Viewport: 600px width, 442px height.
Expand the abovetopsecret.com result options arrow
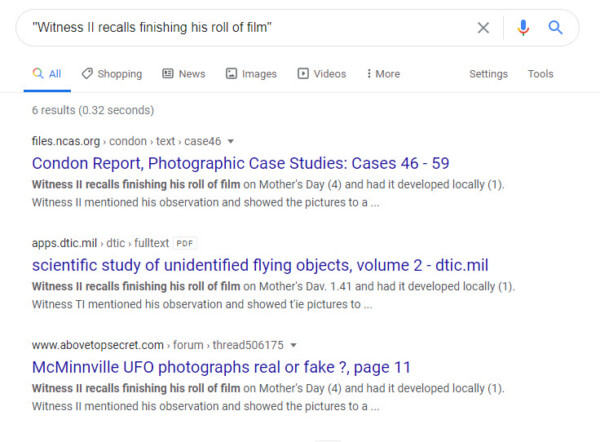[293, 345]
